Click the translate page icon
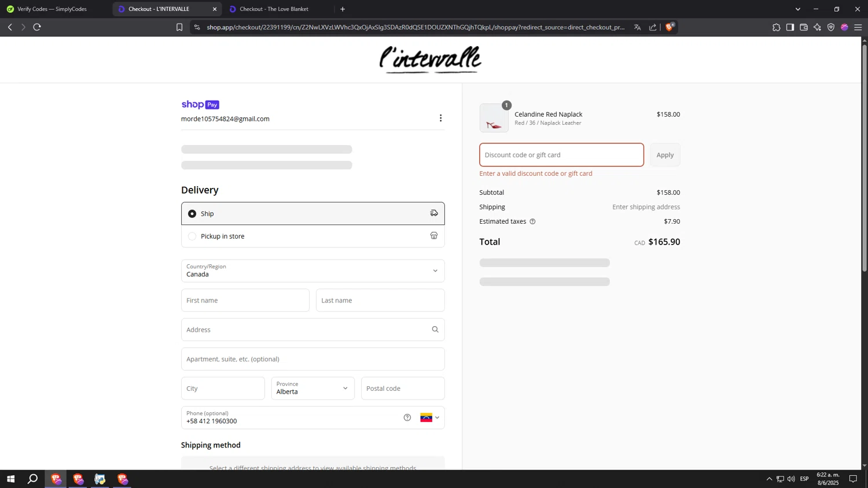The image size is (868, 488). pos(637,27)
